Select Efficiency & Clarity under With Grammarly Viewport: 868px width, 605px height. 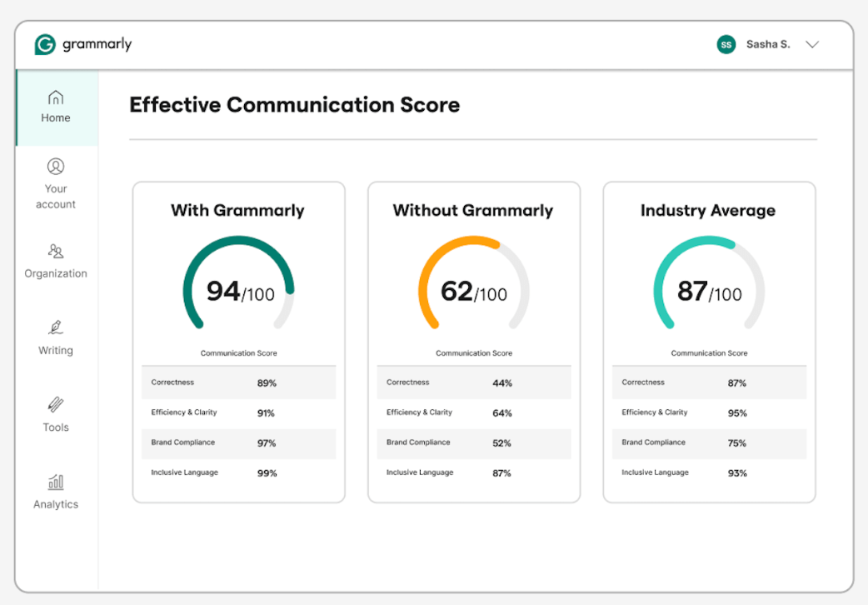click(238, 412)
